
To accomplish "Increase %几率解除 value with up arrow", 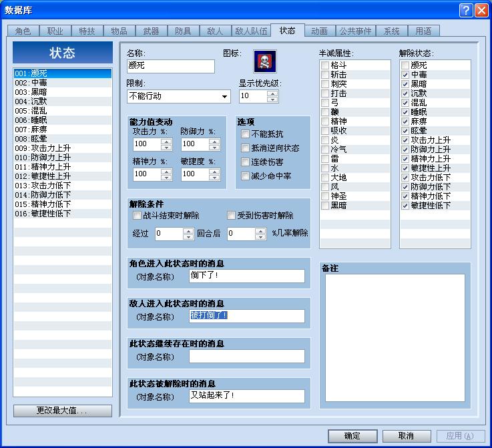I will point(260,230).
